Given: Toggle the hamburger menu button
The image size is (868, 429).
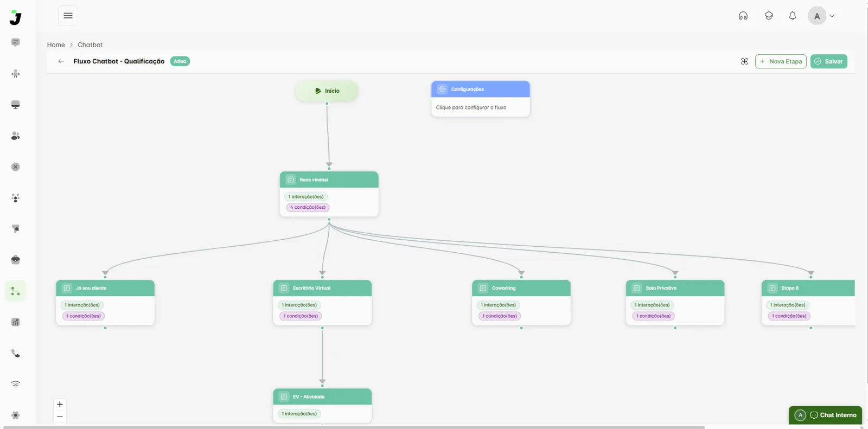Looking at the screenshot, I should (68, 16).
